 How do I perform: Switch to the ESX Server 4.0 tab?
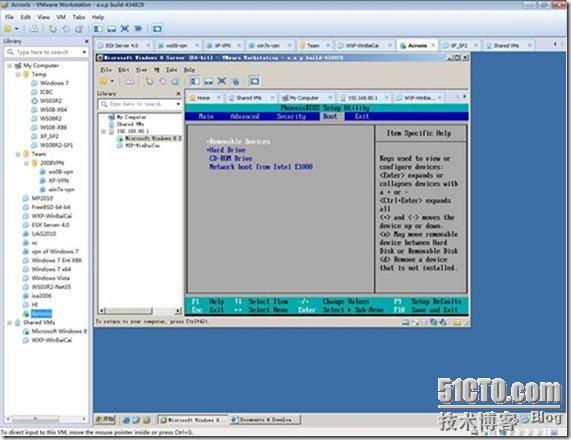pyautogui.click(x=121, y=46)
